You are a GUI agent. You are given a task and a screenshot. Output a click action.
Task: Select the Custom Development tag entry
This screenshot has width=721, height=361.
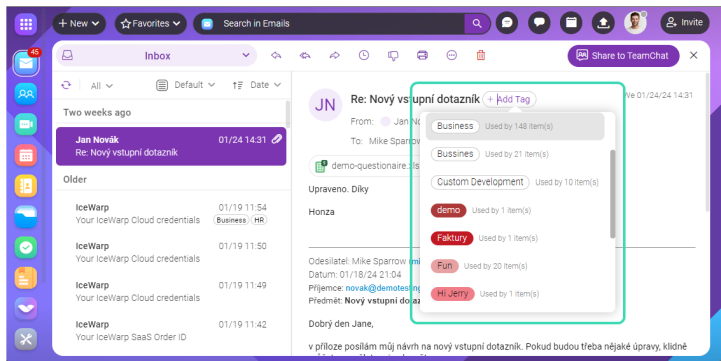[x=480, y=182]
